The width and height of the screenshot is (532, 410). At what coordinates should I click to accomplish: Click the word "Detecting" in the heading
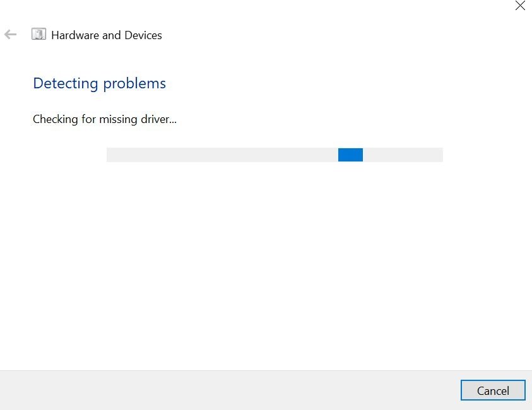pyautogui.click(x=66, y=83)
